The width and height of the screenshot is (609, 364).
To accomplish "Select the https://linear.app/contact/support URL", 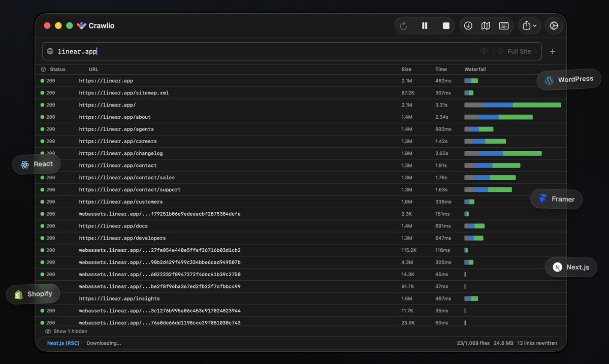I will coord(130,190).
